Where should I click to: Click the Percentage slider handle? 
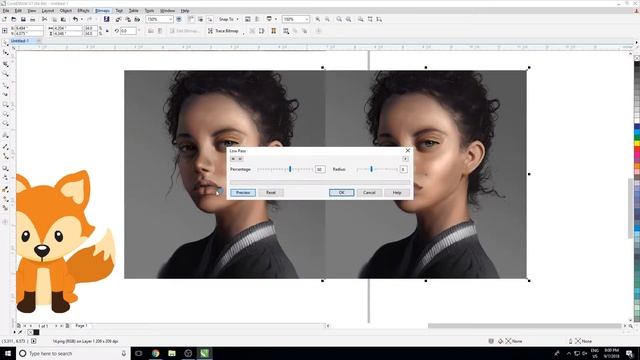click(290, 169)
